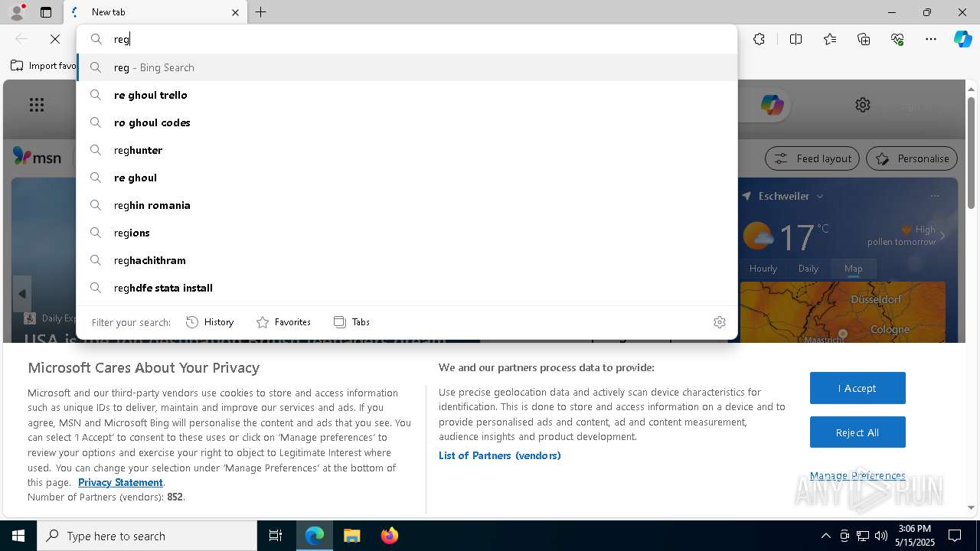Choose the 'regions' search suggestion
The width and height of the screenshot is (980, 551).
tap(407, 233)
